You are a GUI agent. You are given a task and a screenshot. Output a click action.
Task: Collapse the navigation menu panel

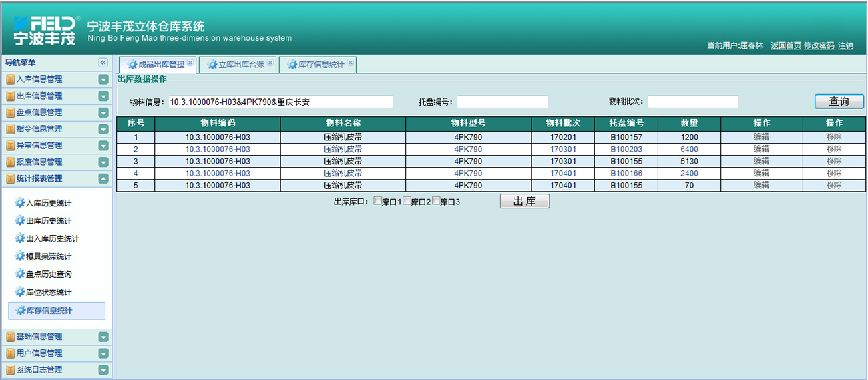(x=103, y=62)
